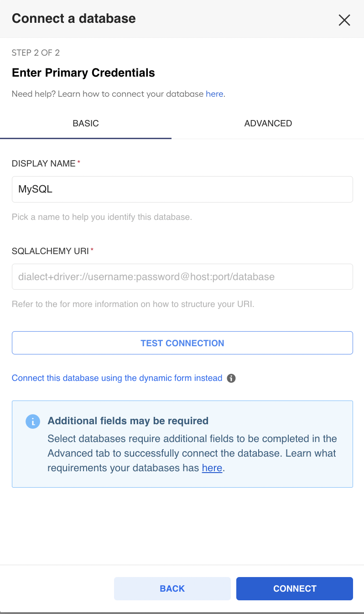Open 'Connect this database using the dynamic form instead'

(x=117, y=378)
